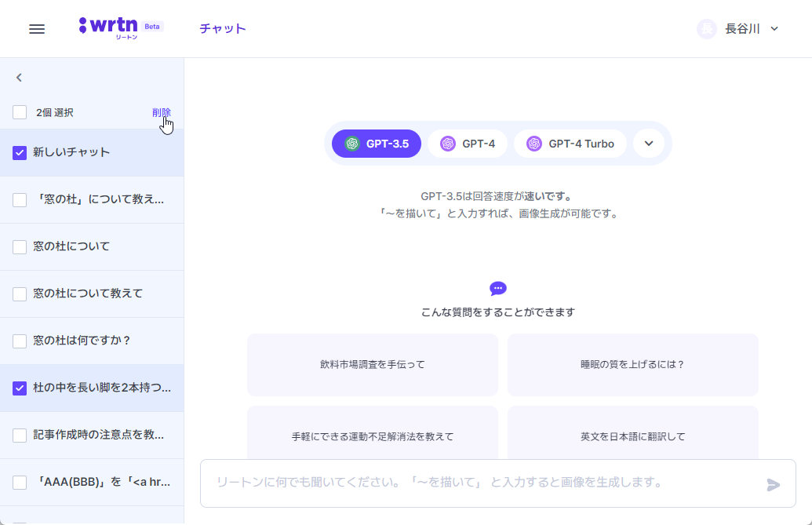This screenshot has height=525, width=812.
Task: Click the 削除 delete link
Action: click(162, 111)
